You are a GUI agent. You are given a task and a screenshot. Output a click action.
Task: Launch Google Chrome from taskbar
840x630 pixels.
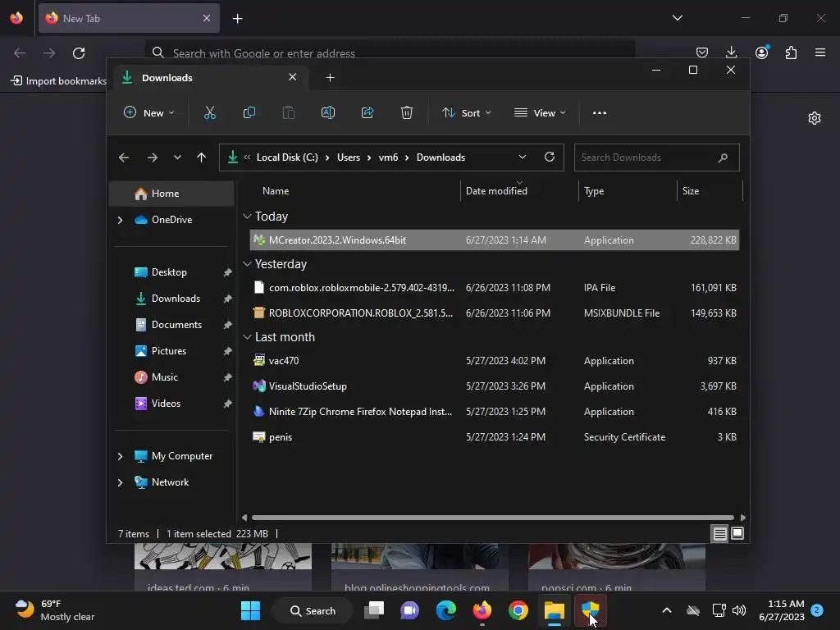518,610
